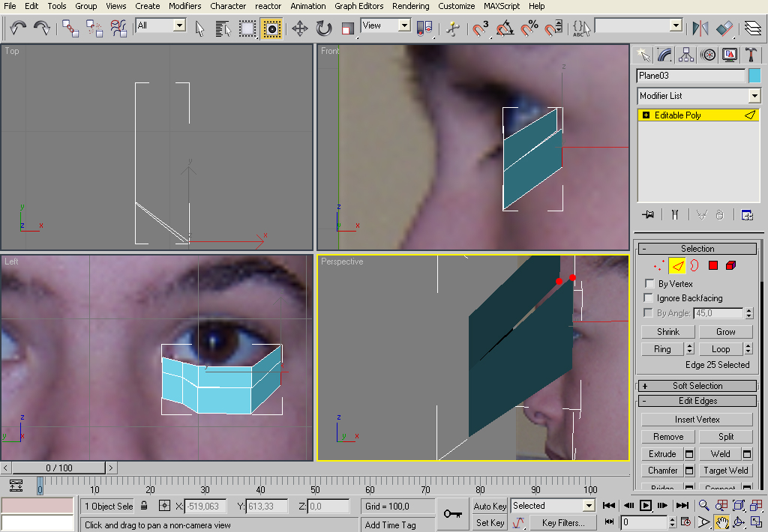The height and width of the screenshot is (532, 768).
Task: Select Vertex sub-object level
Action: (659, 265)
